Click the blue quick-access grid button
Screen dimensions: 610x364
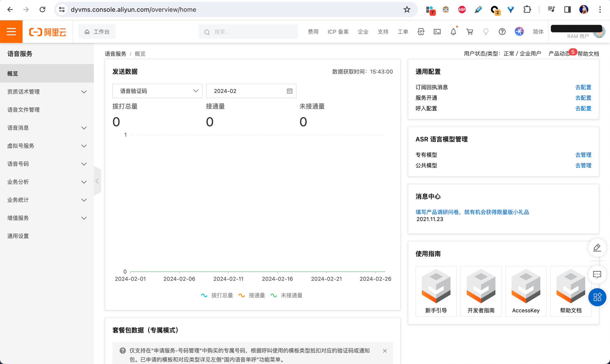coord(597,297)
